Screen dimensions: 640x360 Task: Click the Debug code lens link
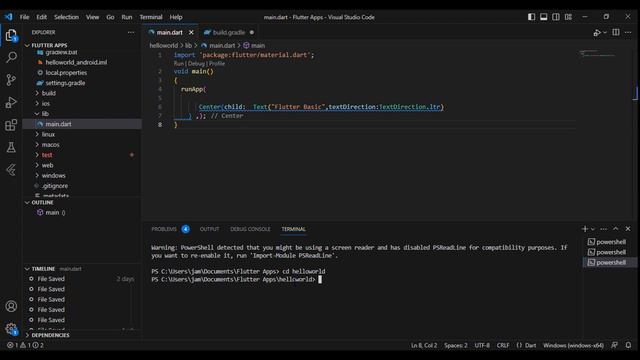[x=196, y=64]
